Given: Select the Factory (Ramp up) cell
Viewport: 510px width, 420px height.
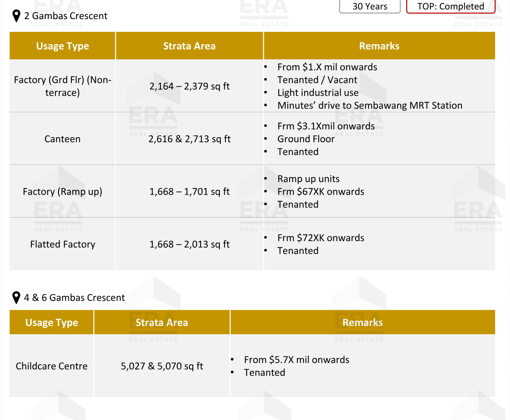Looking at the screenshot, I should (x=63, y=192).
